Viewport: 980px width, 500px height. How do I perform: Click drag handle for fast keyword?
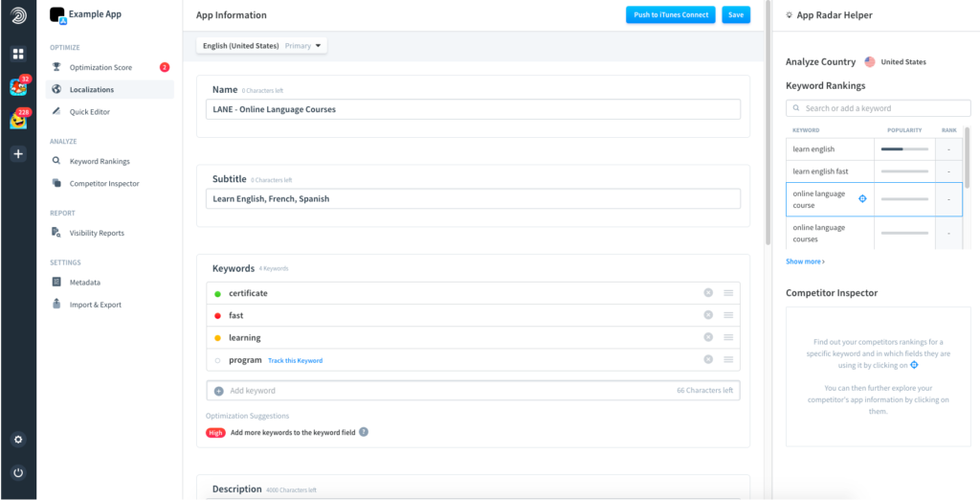click(728, 315)
